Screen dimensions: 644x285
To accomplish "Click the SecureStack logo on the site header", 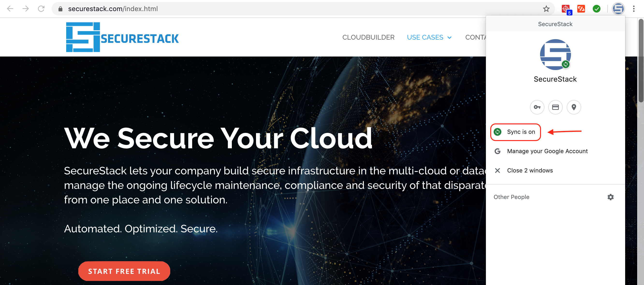I will tap(122, 37).
